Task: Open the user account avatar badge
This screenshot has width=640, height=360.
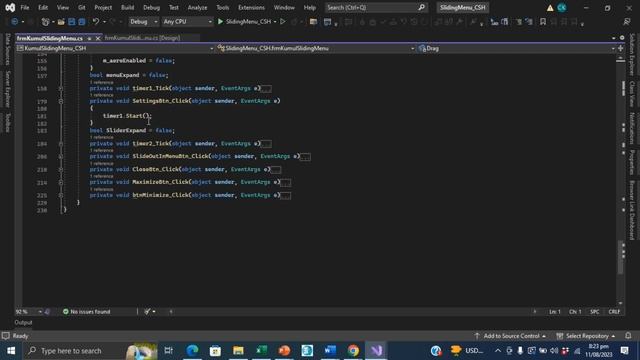Action: click(562, 7)
